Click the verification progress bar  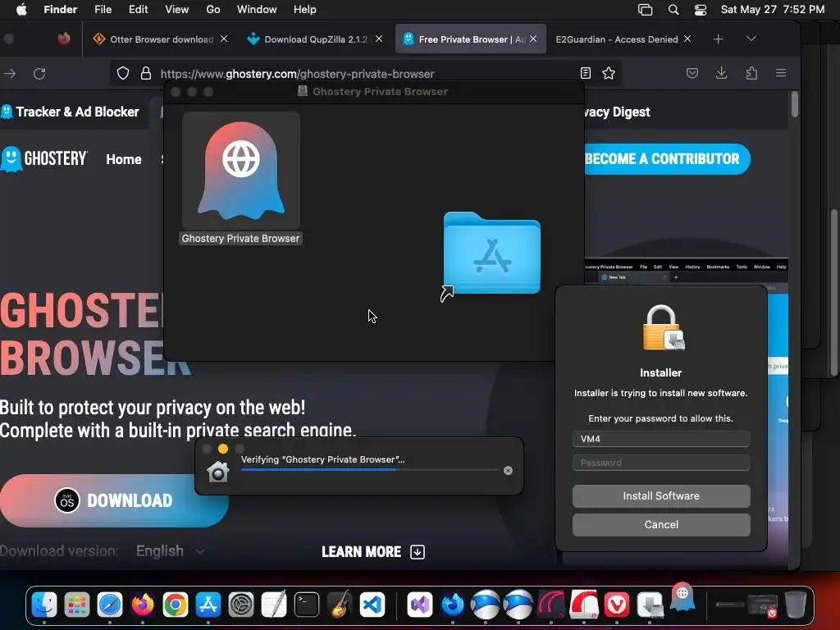(x=369, y=470)
